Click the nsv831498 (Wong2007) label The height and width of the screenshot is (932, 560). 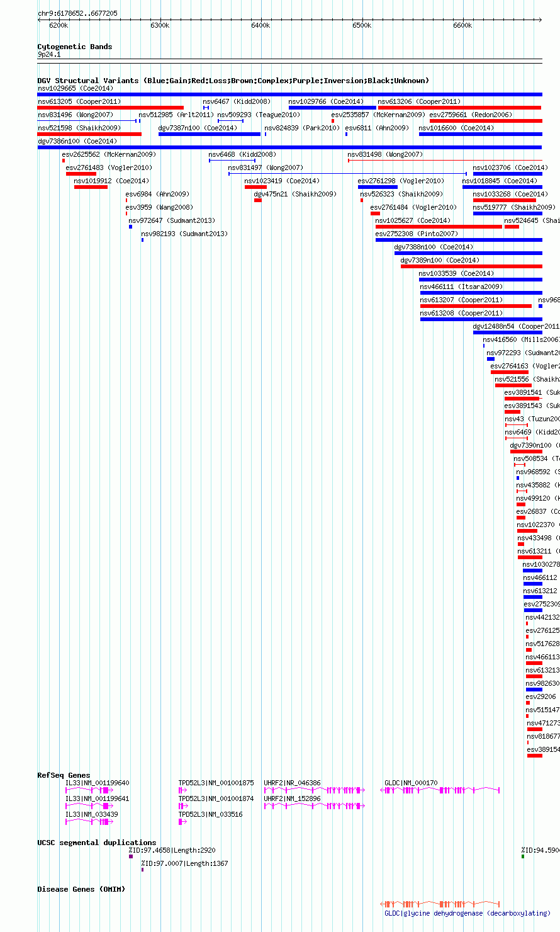pos(386,154)
